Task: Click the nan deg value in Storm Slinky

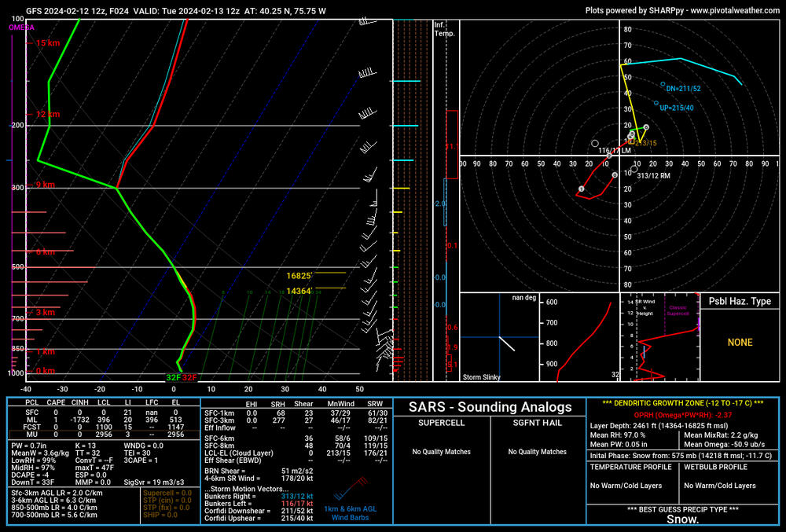Action: click(523, 298)
